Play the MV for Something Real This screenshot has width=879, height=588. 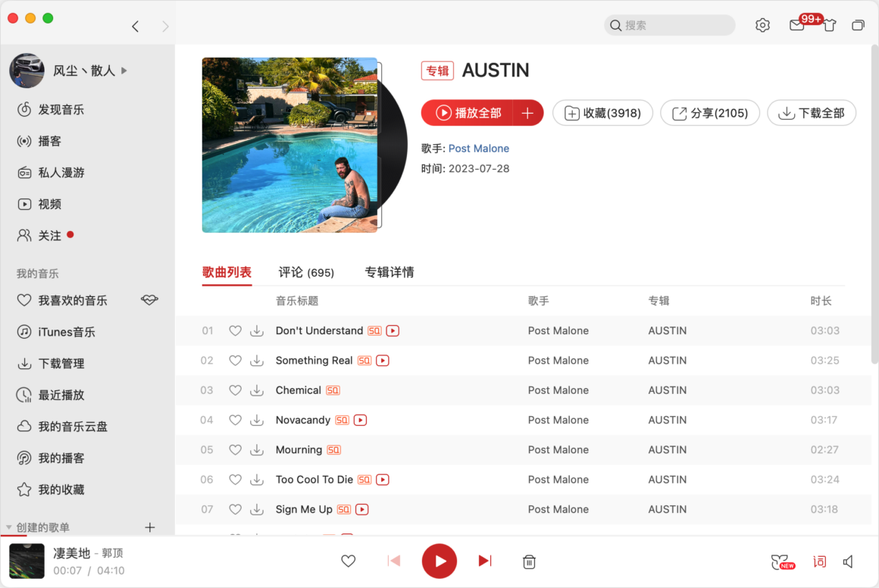pos(383,361)
